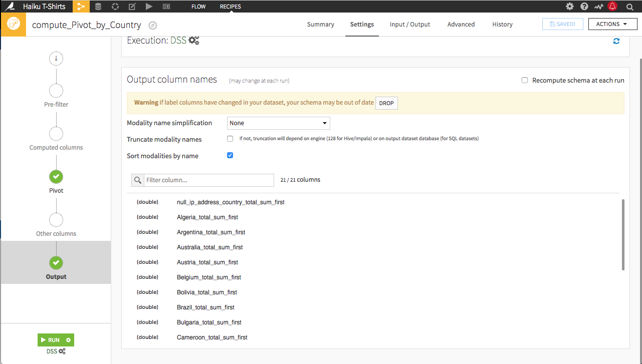
Task: Select Belgium_total_sum_first column
Action: click(x=209, y=277)
